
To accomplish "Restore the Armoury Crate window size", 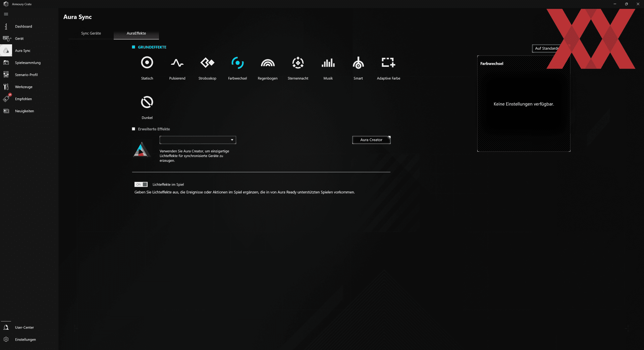I will click(x=626, y=4).
